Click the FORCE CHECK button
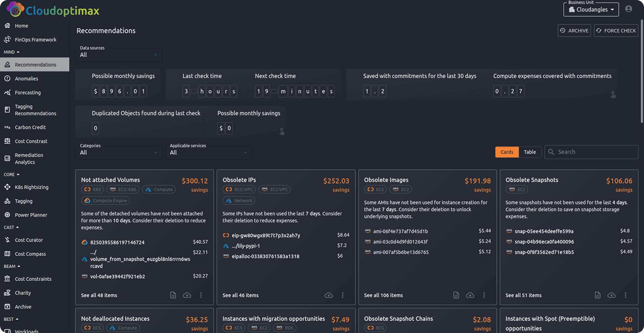Image resolution: width=644 pixels, height=333 pixels. pyautogui.click(x=616, y=31)
